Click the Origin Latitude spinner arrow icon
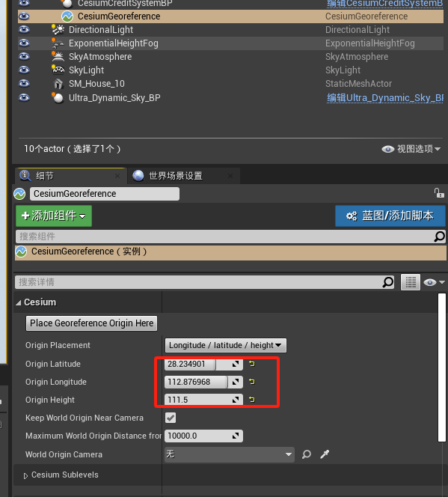448x497 pixels. (236, 364)
